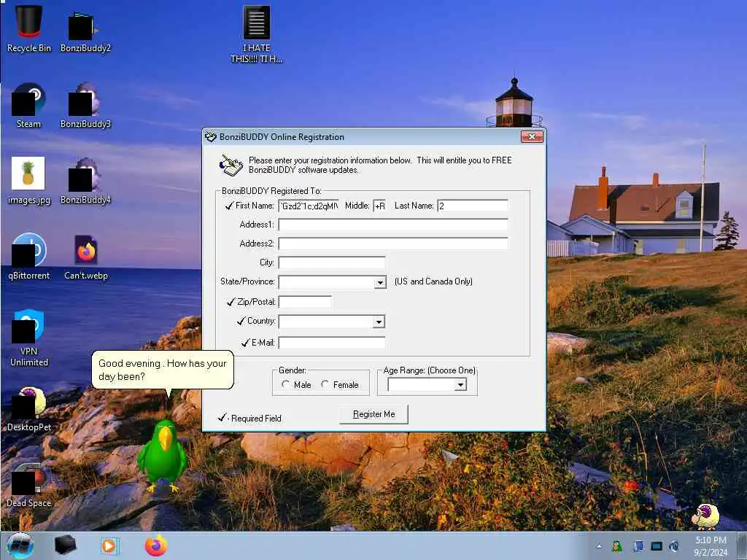
Task: Click the '(US and Canada Only)' note
Action: (x=433, y=281)
